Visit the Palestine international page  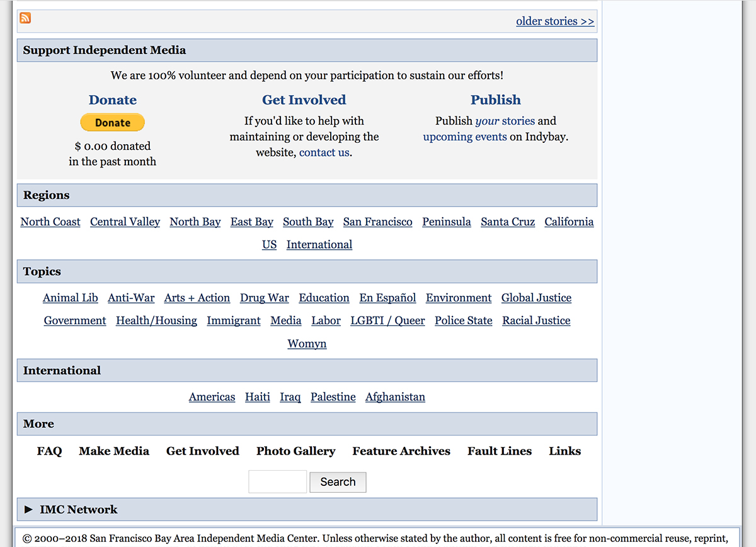click(333, 397)
